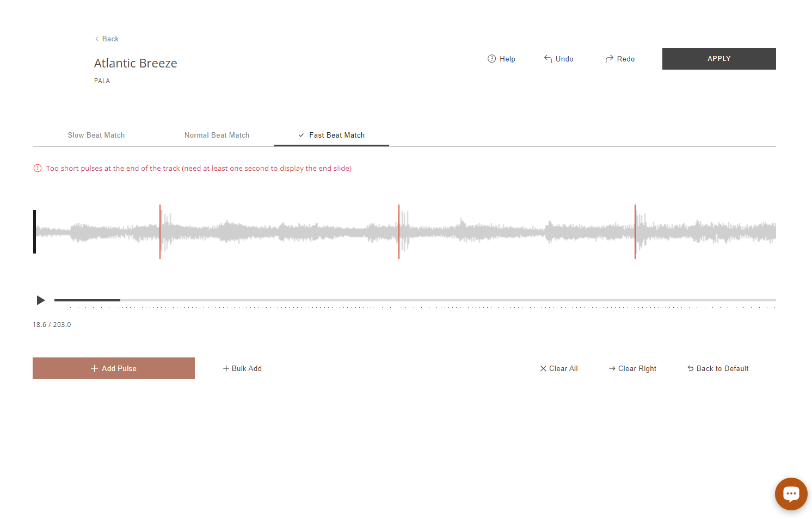Click the playback progress bar
This screenshot has width=812, height=519.
click(x=415, y=300)
